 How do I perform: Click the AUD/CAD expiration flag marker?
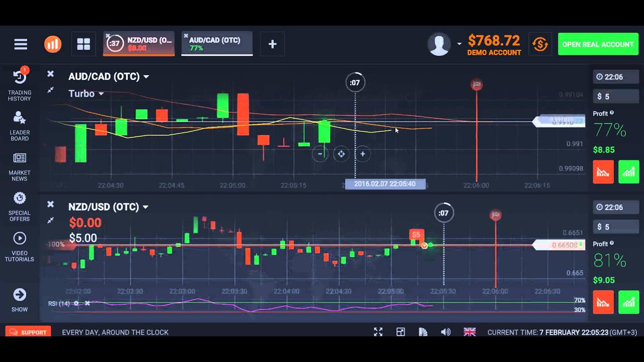pyautogui.click(x=476, y=84)
